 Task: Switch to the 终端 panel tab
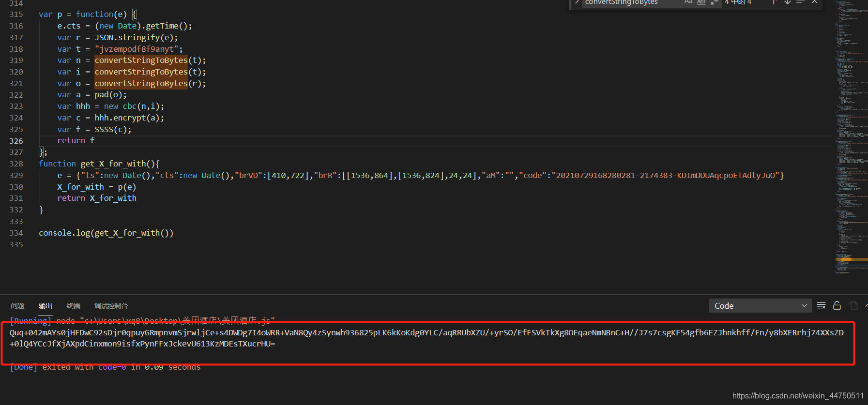[x=73, y=306]
